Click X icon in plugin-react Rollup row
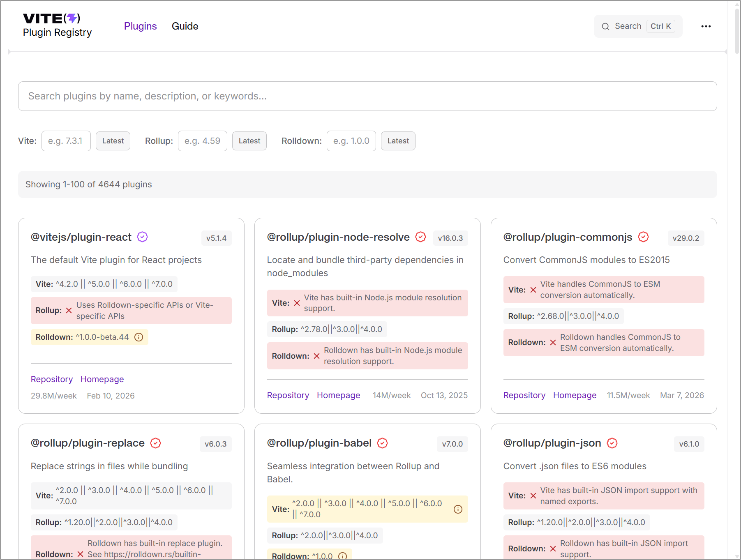The height and width of the screenshot is (560, 741). click(x=69, y=311)
